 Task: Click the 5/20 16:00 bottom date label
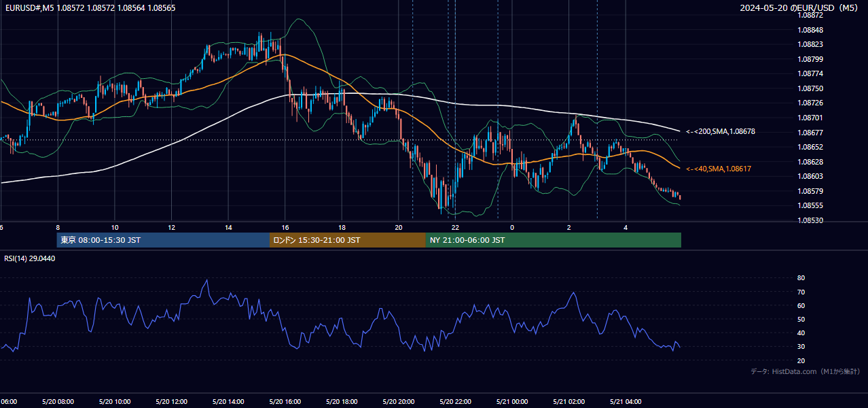(x=285, y=402)
